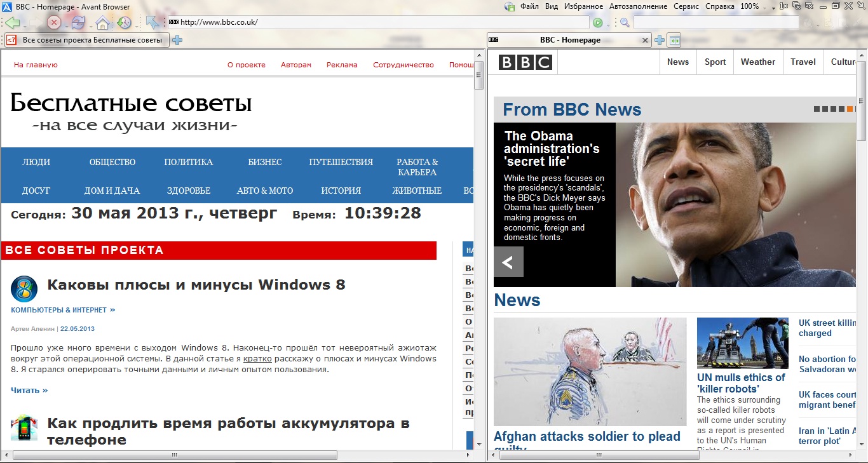Select ПОЛИТИКА category in blue menu
868x463 pixels.
pyautogui.click(x=188, y=162)
